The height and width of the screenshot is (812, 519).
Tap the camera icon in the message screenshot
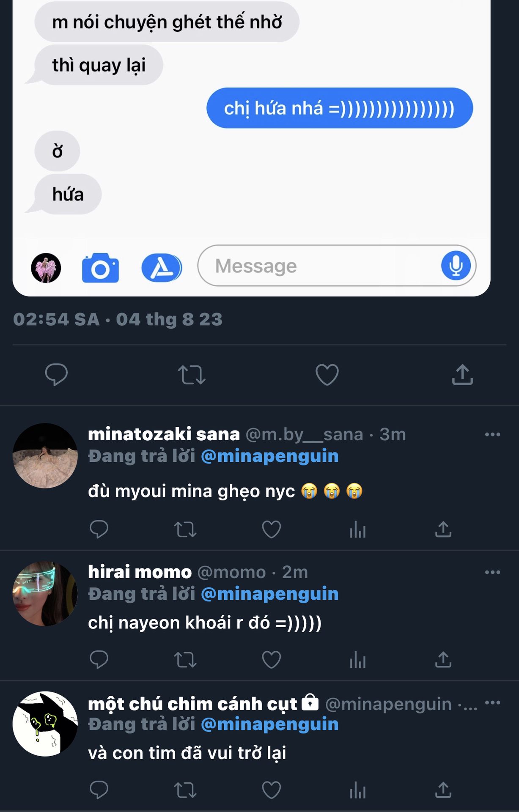click(100, 268)
